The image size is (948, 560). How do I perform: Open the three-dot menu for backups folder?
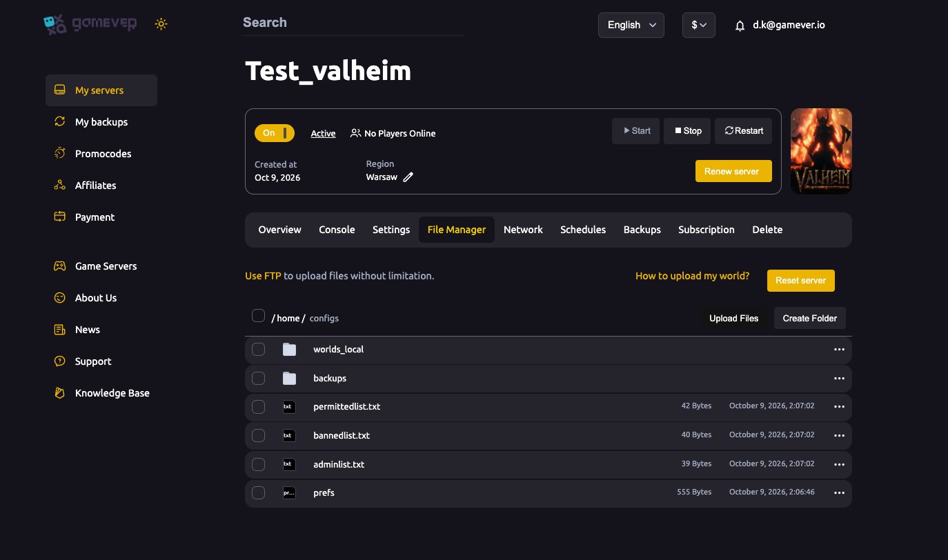839,379
